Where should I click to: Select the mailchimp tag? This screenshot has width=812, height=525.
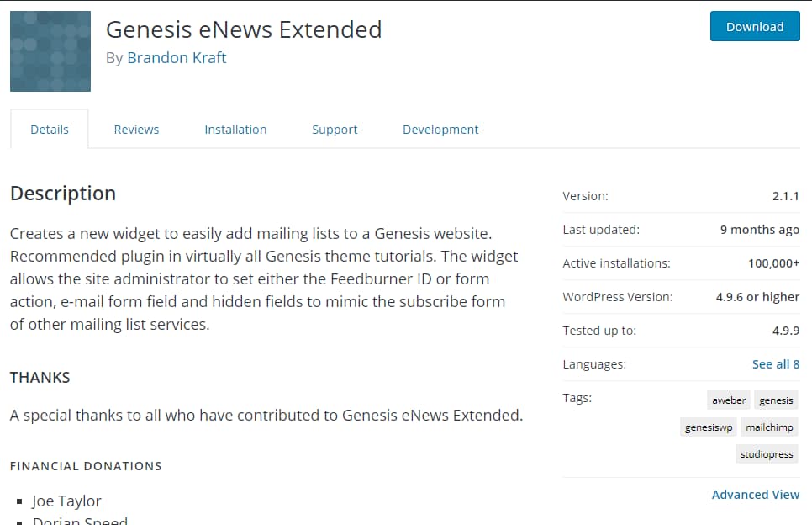point(769,427)
